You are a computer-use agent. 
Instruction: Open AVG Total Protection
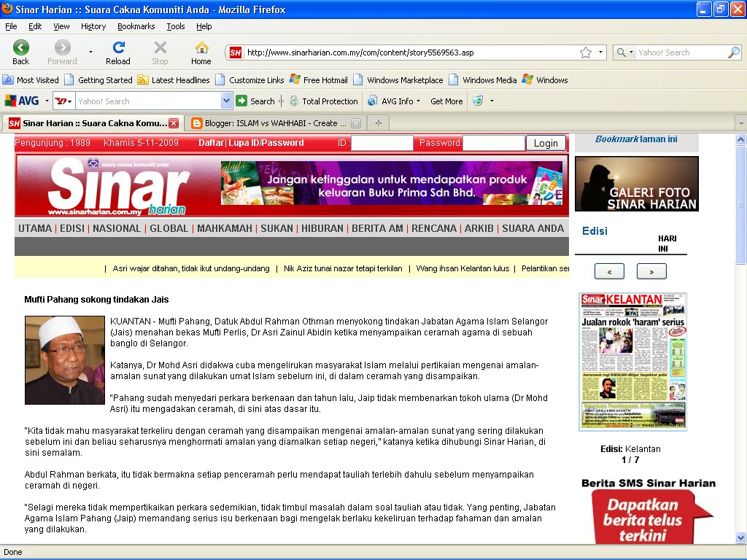(x=323, y=101)
